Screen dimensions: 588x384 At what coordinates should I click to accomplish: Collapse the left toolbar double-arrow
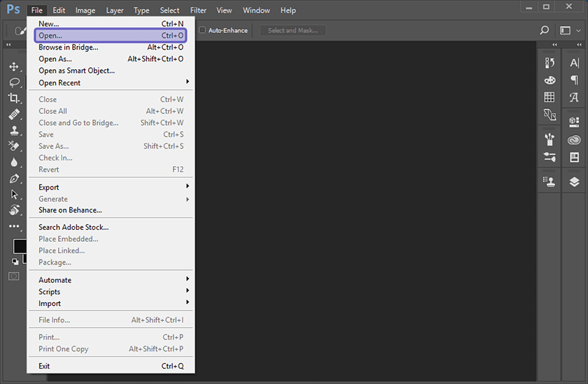click(x=8, y=45)
